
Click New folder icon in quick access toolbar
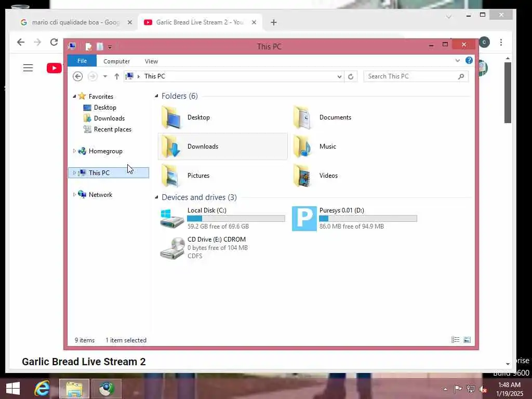tap(100, 46)
